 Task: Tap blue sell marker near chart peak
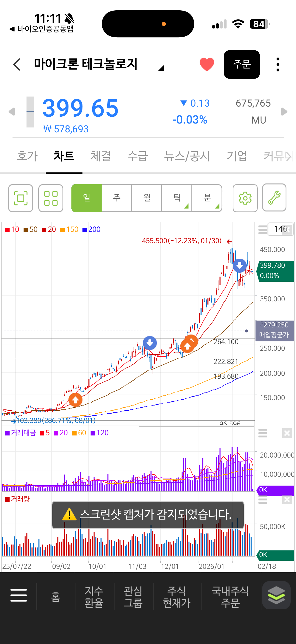tap(240, 266)
